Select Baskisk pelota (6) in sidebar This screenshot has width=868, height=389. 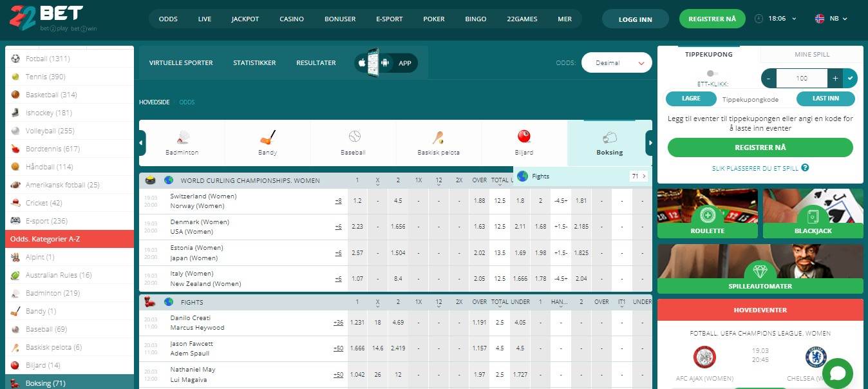pos(70,347)
